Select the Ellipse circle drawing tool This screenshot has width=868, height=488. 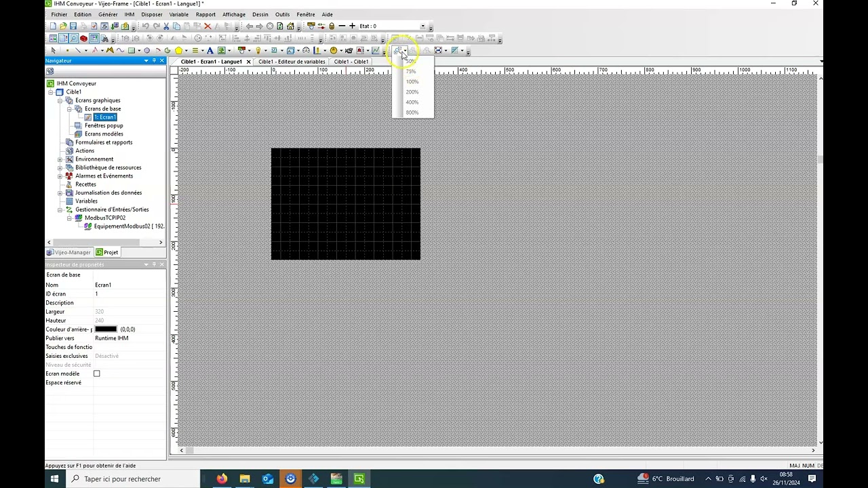point(146,50)
